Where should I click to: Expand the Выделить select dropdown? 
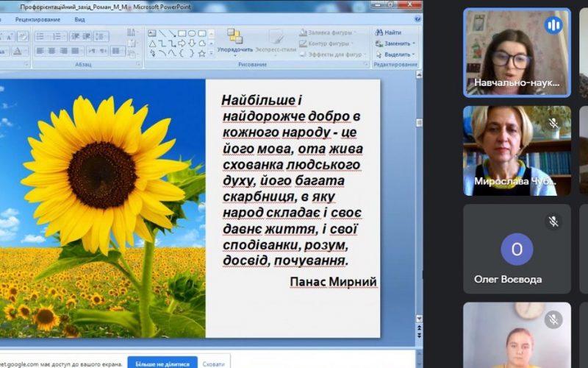395,54
